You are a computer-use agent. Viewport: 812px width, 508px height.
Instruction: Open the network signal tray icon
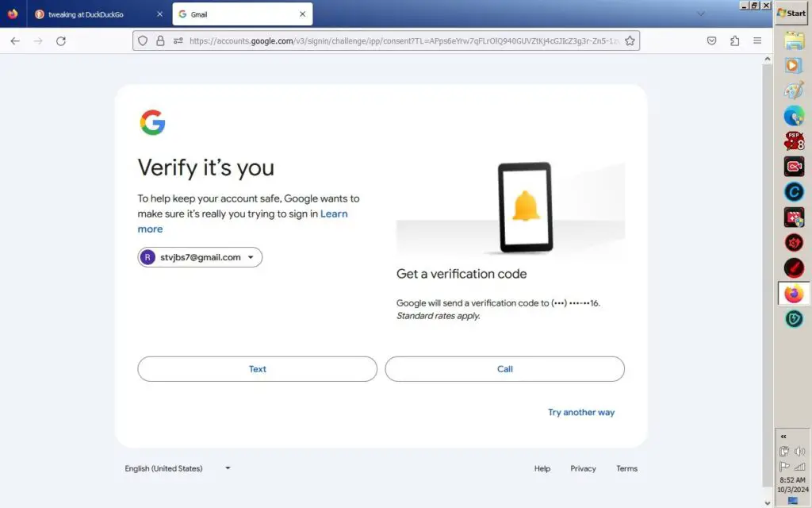pos(800,467)
